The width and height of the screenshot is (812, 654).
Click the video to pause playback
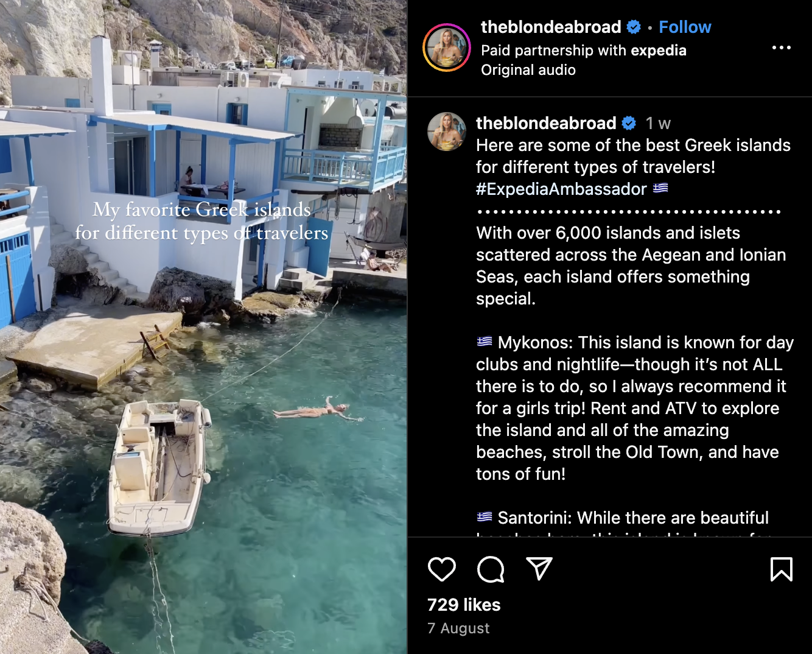click(x=203, y=327)
